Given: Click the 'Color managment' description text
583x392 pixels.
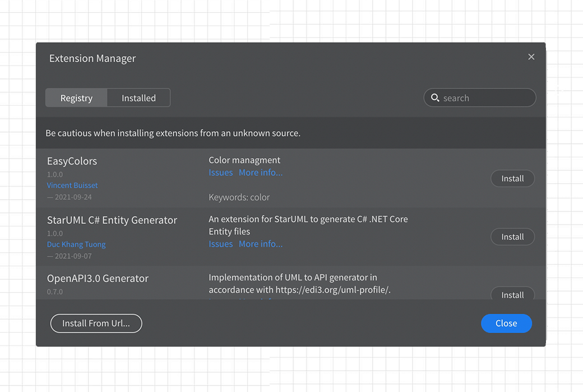Looking at the screenshot, I should 244,160.
